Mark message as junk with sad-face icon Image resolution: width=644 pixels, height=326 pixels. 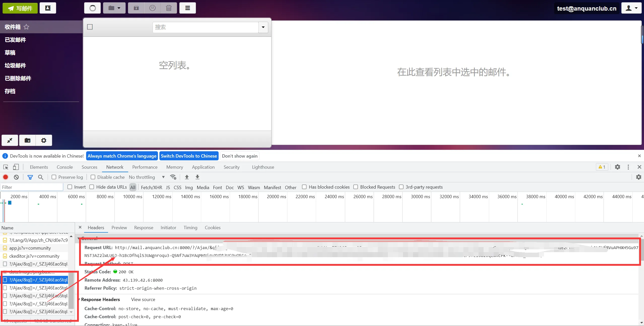click(x=152, y=8)
